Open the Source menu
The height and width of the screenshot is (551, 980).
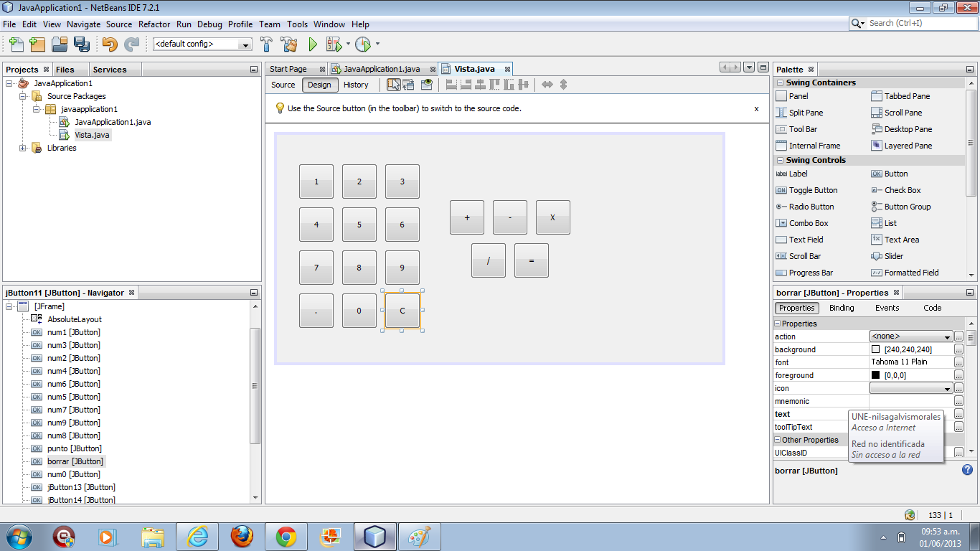(118, 24)
